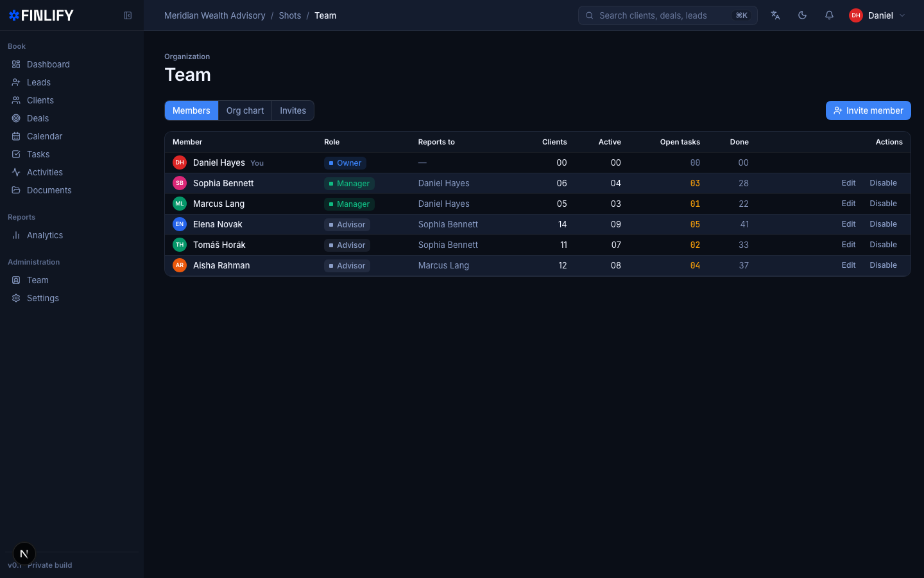Click the ⌘K shortcut badge
The width and height of the screenshot is (924, 578).
pyautogui.click(x=742, y=15)
